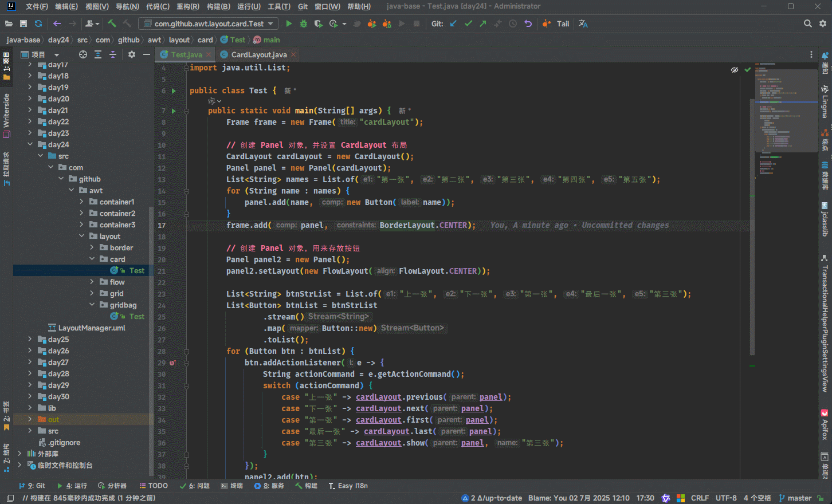The height and width of the screenshot is (504, 832).
Task: Locate the open file with the crosshair icon
Action: (83, 54)
